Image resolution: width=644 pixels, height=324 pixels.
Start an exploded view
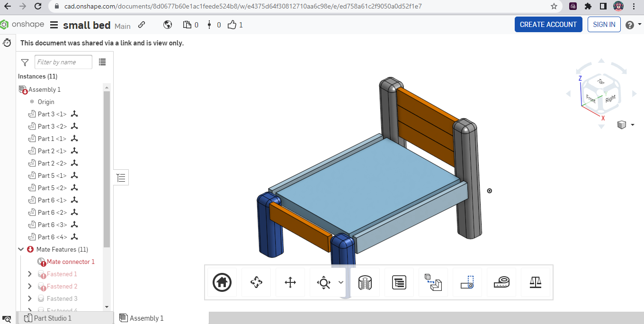coord(433,282)
